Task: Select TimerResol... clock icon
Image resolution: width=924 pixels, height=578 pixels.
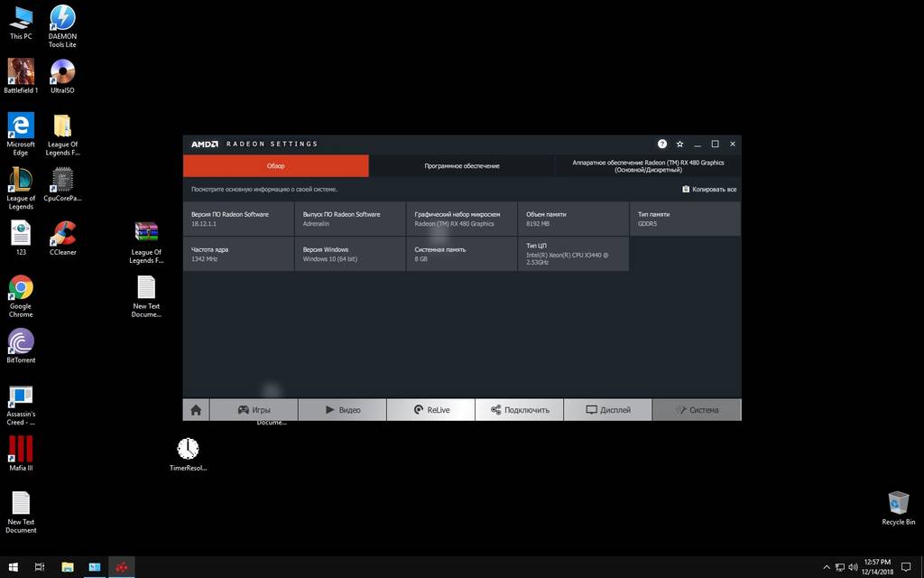Action: click(188, 453)
